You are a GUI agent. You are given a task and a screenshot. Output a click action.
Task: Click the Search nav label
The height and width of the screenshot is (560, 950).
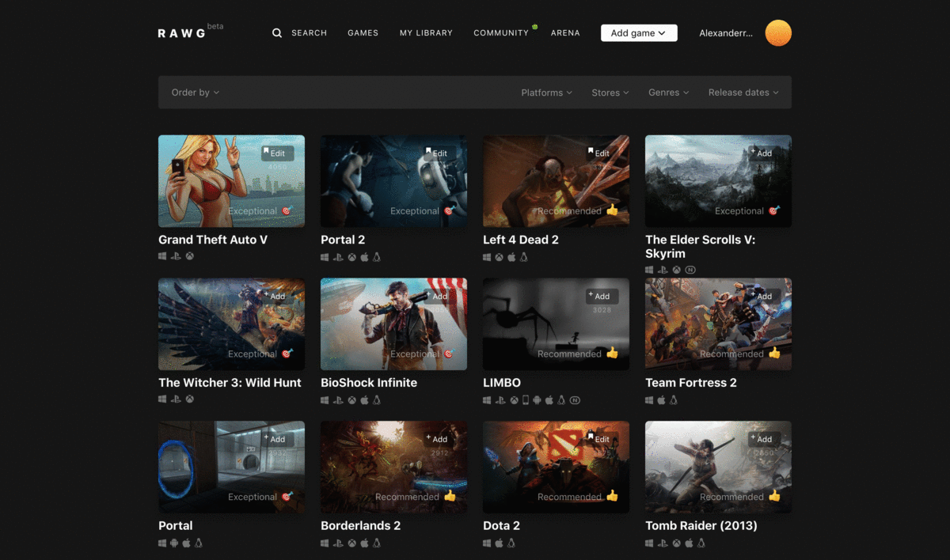(x=309, y=33)
